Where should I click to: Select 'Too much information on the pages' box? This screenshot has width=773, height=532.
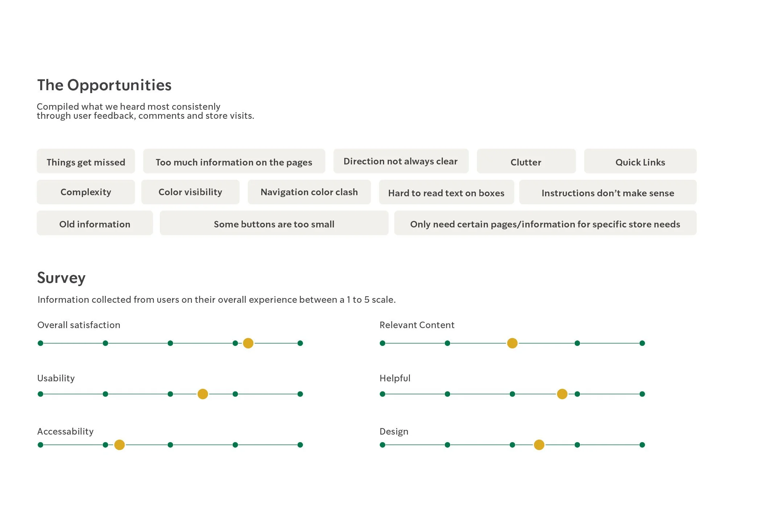pyautogui.click(x=234, y=162)
